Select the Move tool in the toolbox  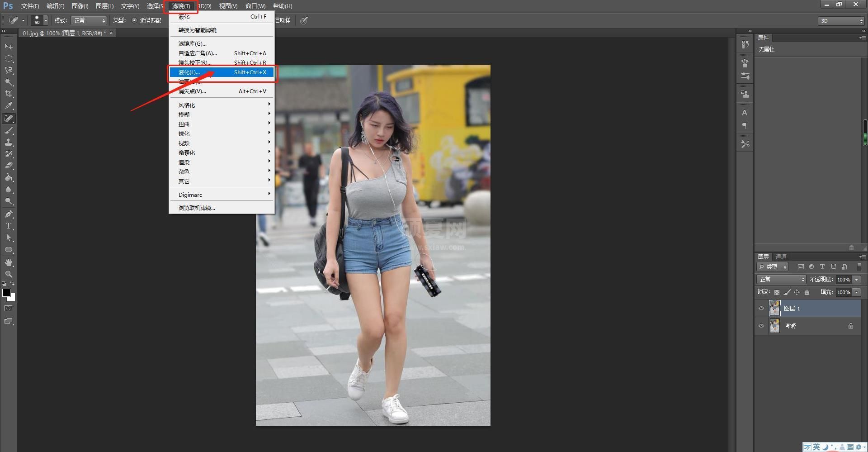point(9,47)
